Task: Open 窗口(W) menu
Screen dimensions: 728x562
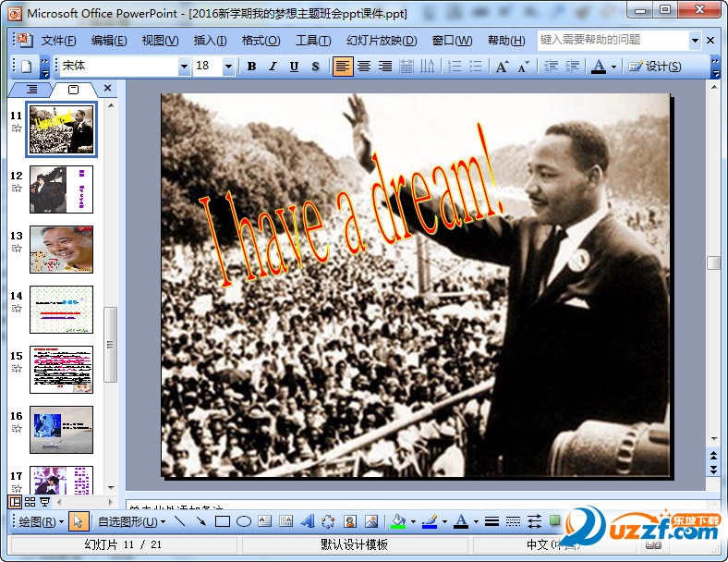Action: point(452,41)
